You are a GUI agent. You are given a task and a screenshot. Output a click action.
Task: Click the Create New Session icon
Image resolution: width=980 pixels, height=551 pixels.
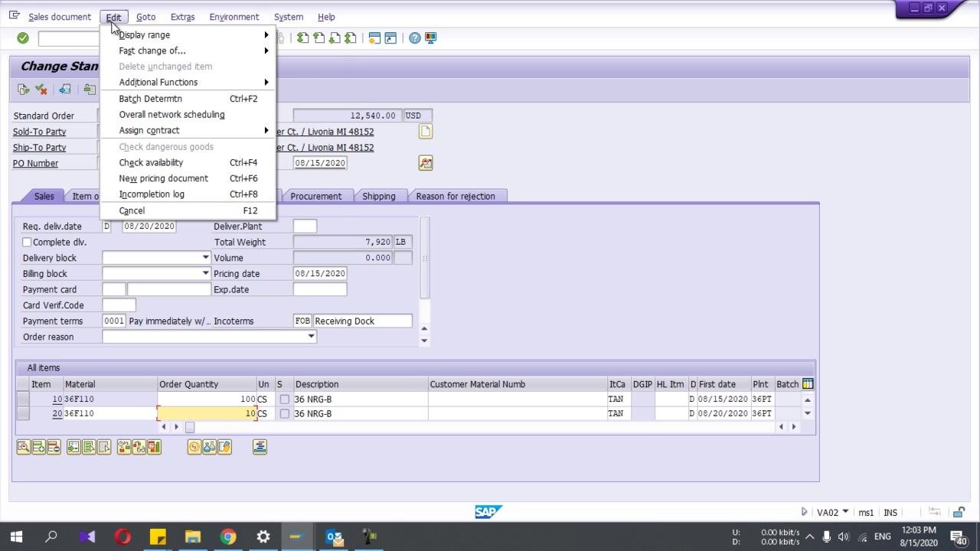374,37
